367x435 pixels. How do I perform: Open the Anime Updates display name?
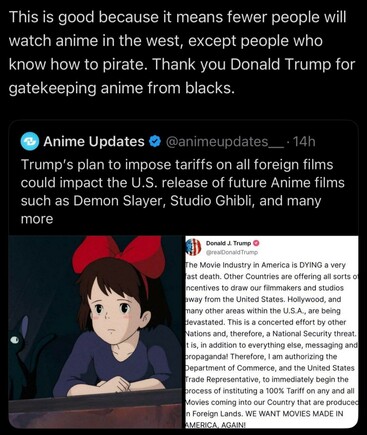tap(94, 142)
